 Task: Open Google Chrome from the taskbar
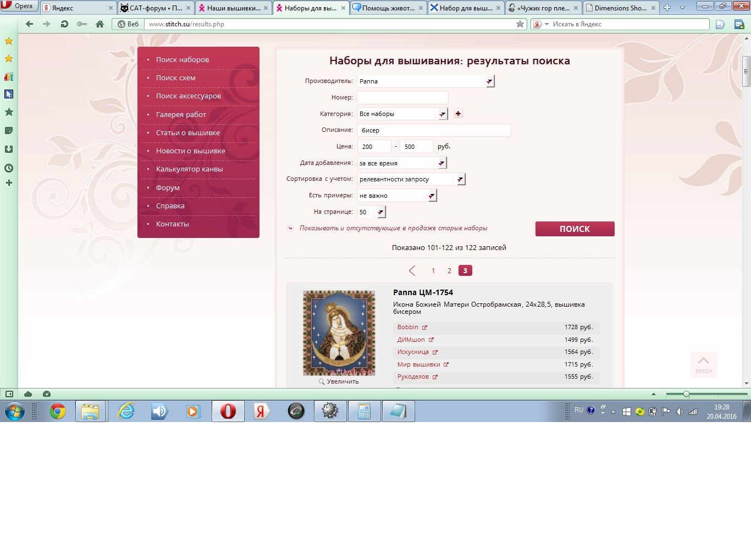coord(57,411)
